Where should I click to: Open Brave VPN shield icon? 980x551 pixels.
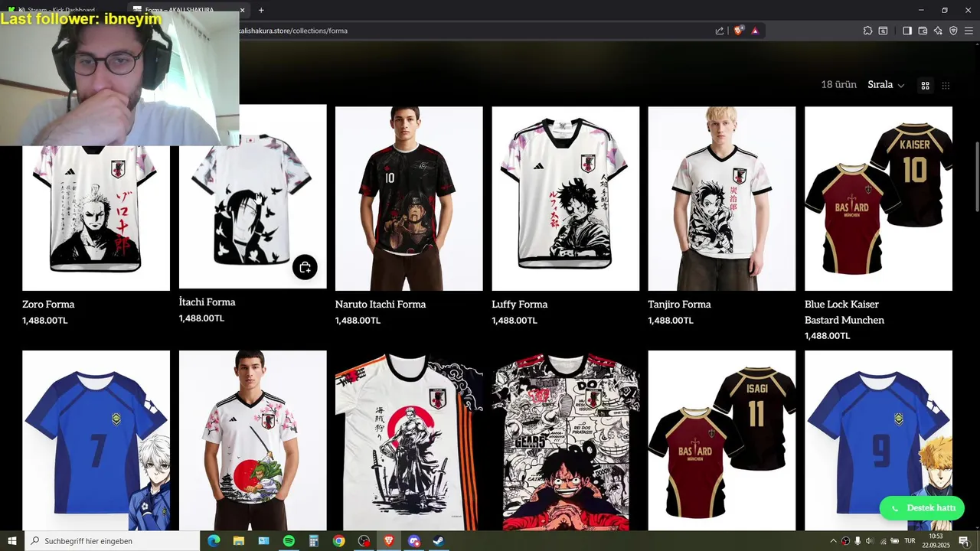pos(953,31)
